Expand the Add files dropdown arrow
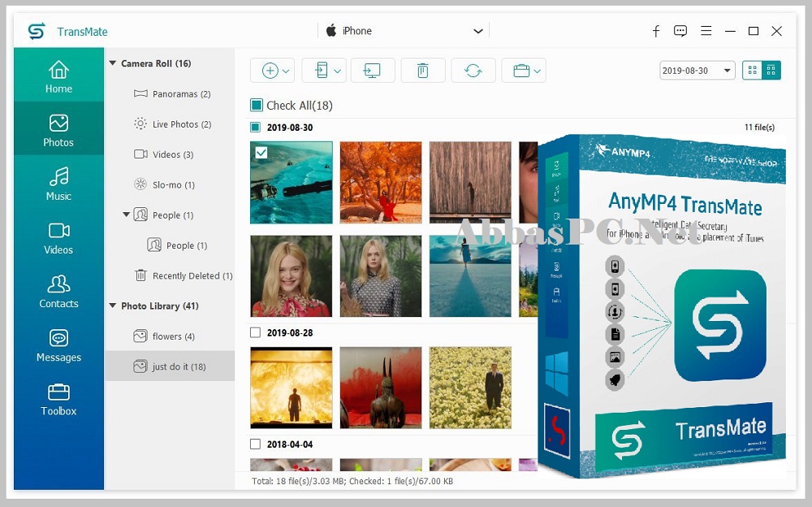Image resolution: width=812 pixels, height=507 pixels. [286, 71]
